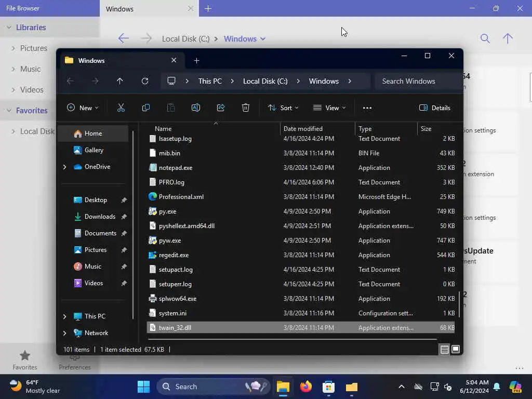Click the Rename icon in Explorer toolbar

(x=196, y=108)
